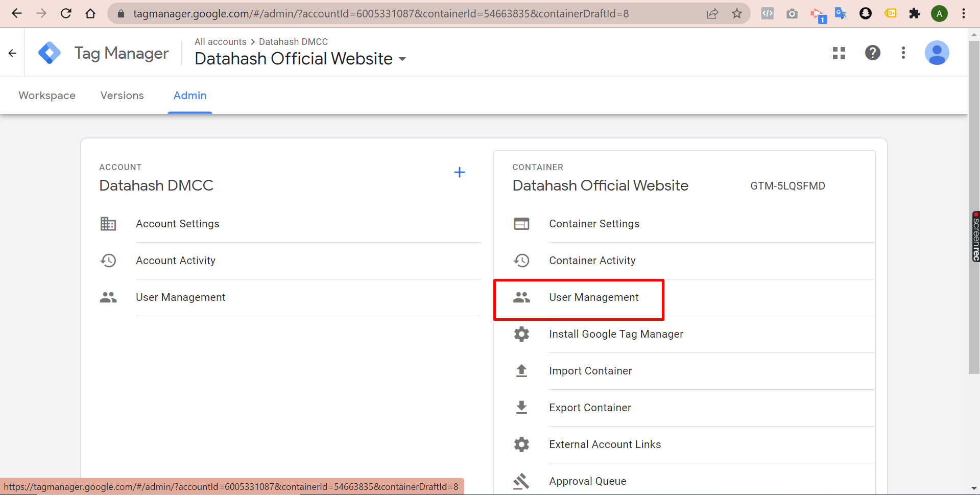Open Account Settings

178,224
